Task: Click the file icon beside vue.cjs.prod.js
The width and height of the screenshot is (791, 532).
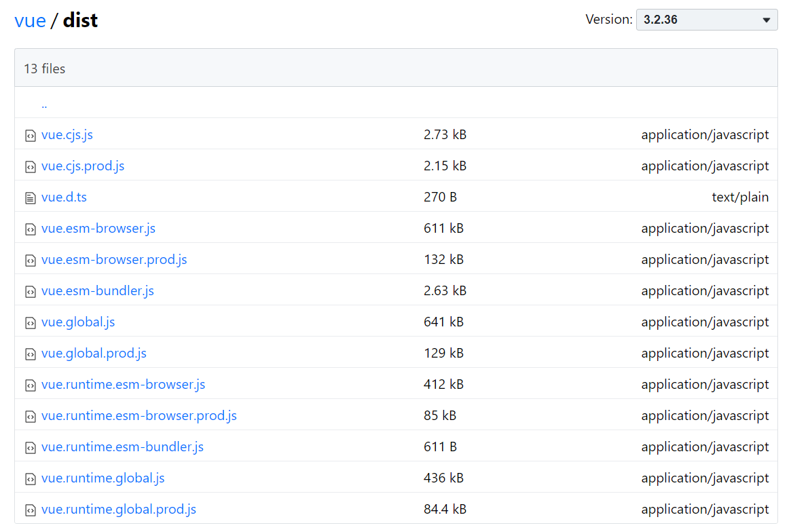Action: tap(31, 167)
